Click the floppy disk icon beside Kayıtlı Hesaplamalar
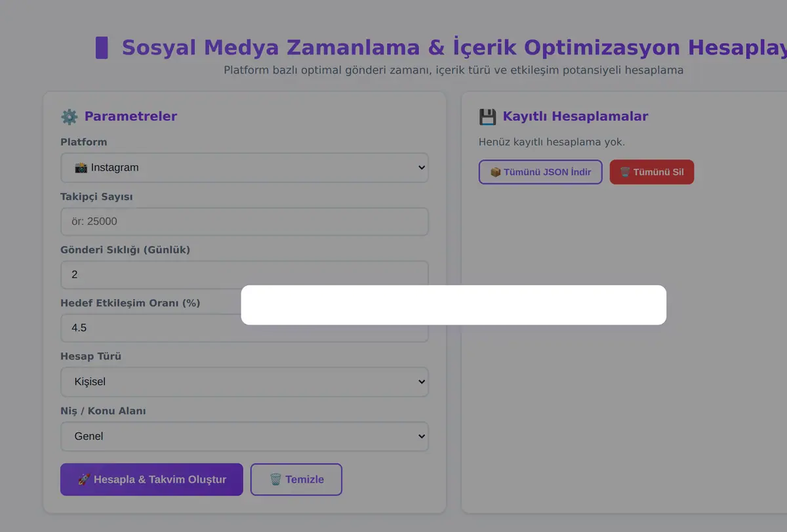This screenshot has height=532, width=787. [487, 117]
